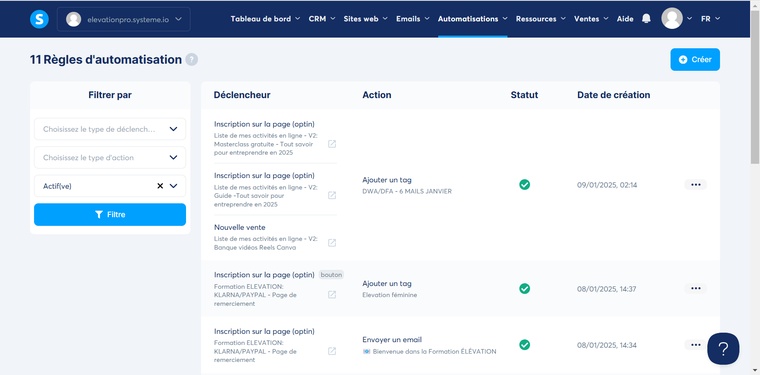Image resolution: width=760 pixels, height=375 pixels.
Task: Open Banque vidéos Reels Canva external link icon
Action: tap(332, 243)
